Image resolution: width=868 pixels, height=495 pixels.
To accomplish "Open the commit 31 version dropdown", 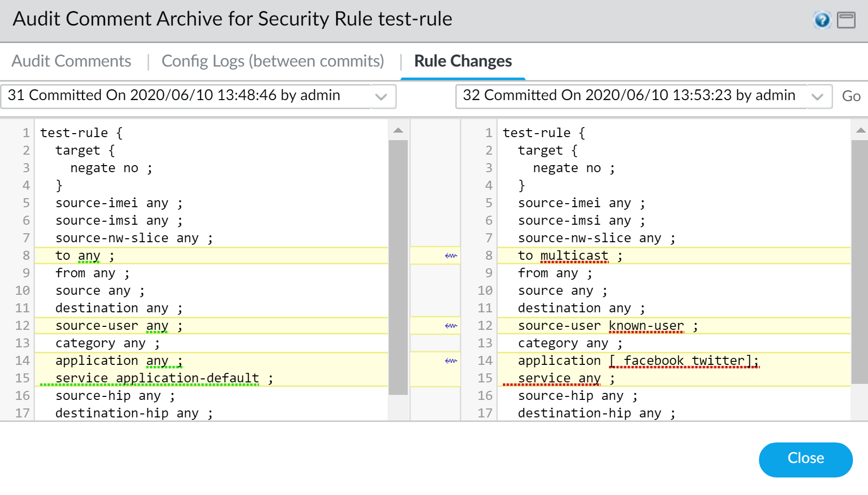I will (x=381, y=97).
